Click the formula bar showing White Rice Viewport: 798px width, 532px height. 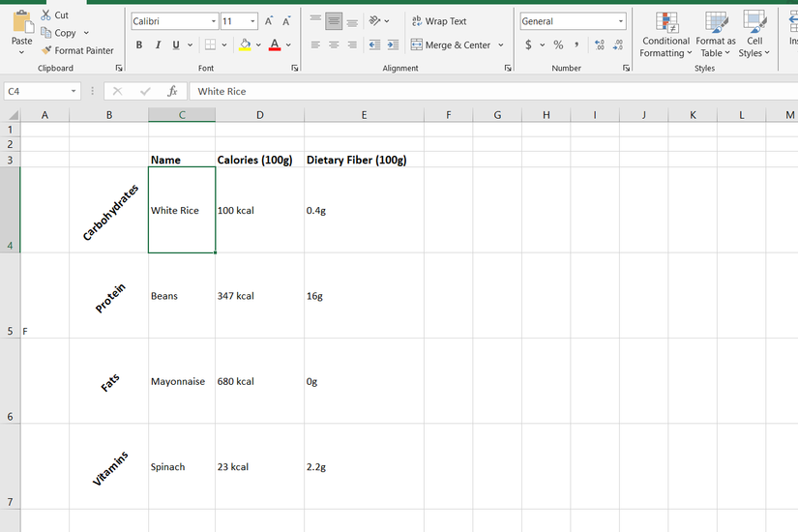pos(493,91)
